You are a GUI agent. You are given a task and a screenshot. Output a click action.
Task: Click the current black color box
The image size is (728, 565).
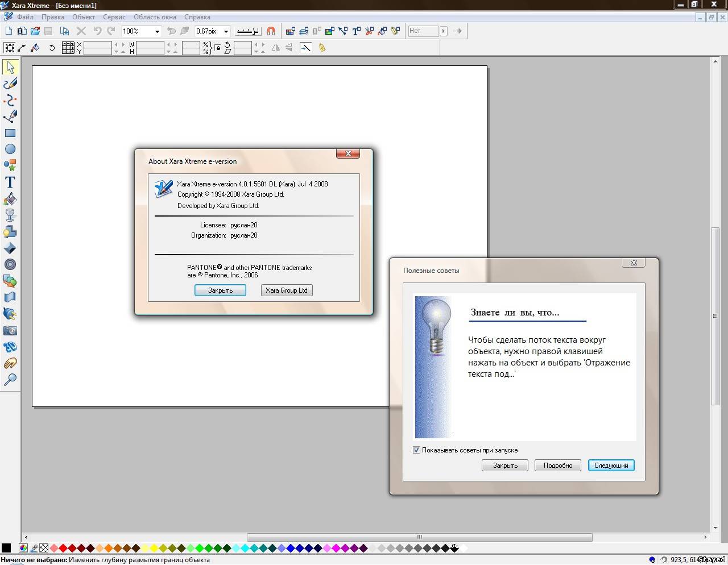6,548
